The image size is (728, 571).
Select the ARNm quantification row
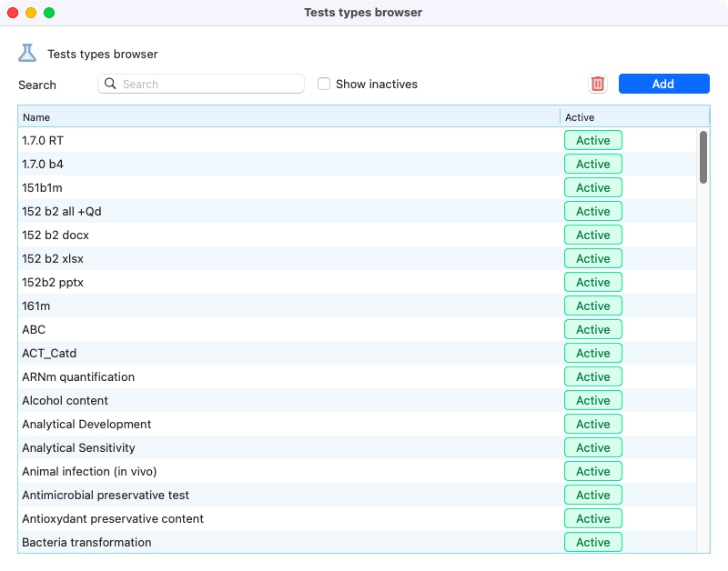(357, 376)
